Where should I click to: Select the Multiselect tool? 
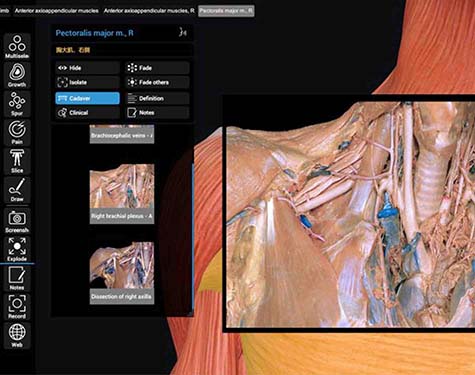coord(17,46)
